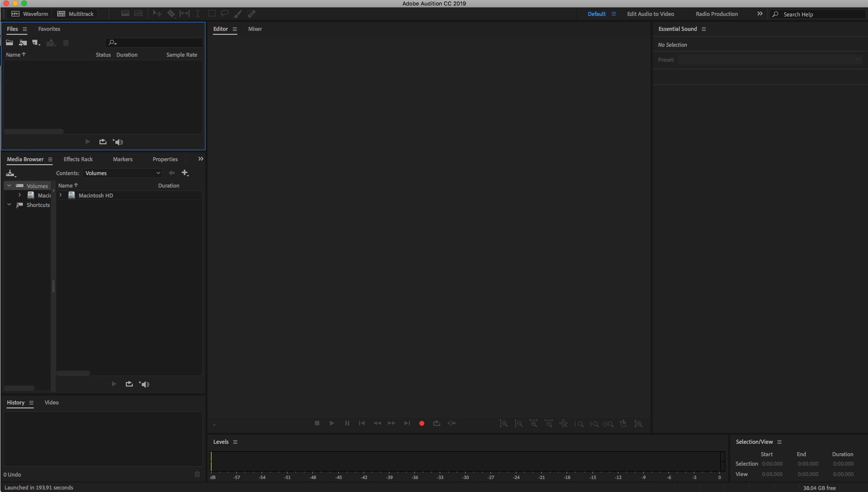This screenshot has height=492, width=868.
Task: Pick the Spot Healing Brush tool
Action: pos(252,13)
